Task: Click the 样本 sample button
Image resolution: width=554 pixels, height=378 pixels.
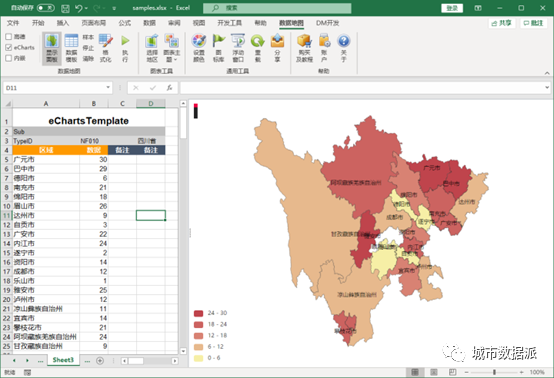Action: (88, 37)
